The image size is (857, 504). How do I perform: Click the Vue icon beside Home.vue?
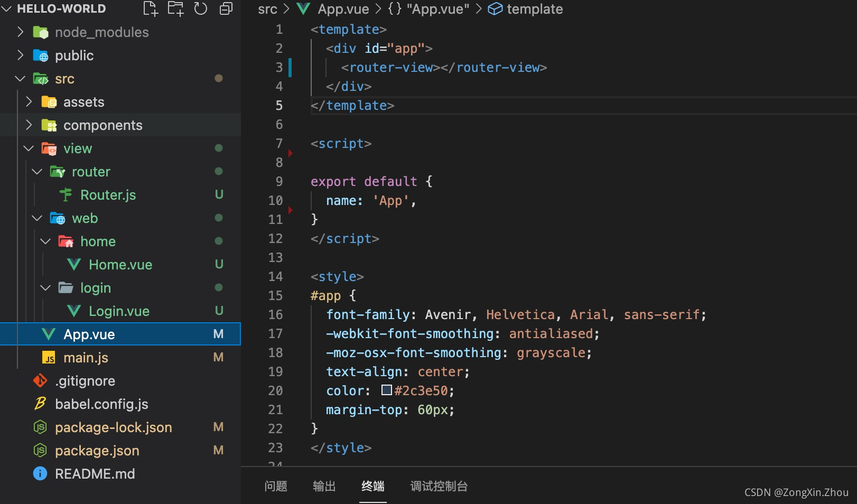[74, 265]
